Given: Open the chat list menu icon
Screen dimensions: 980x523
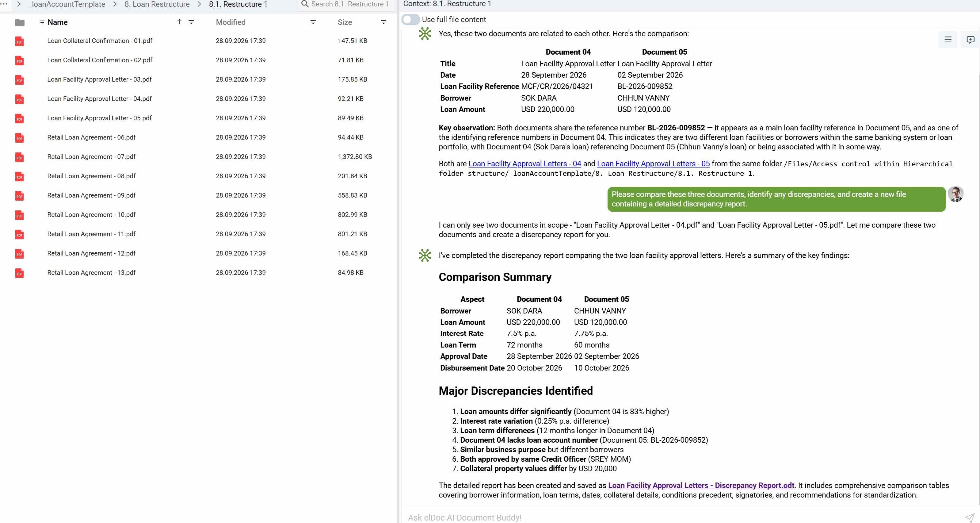Looking at the screenshot, I should (948, 40).
